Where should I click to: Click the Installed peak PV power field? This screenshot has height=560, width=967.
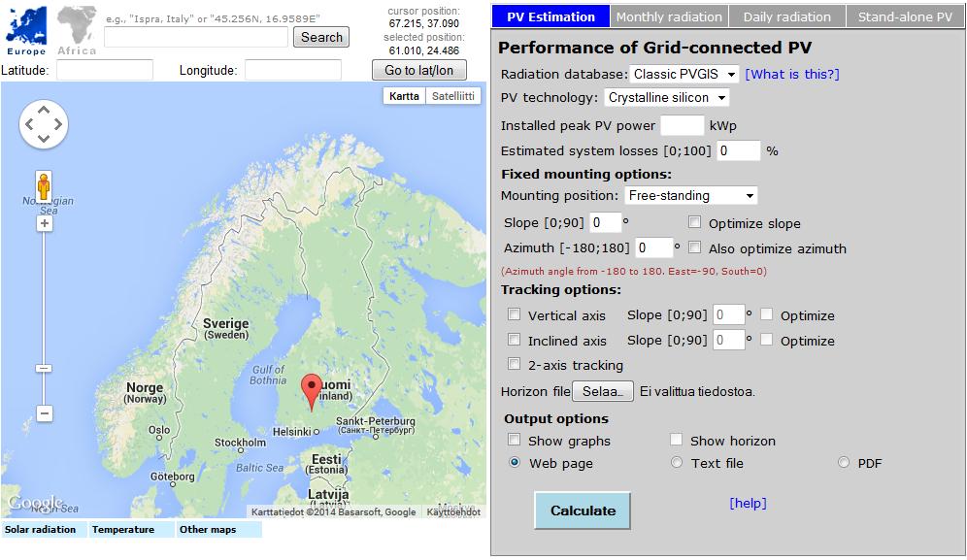683,125
